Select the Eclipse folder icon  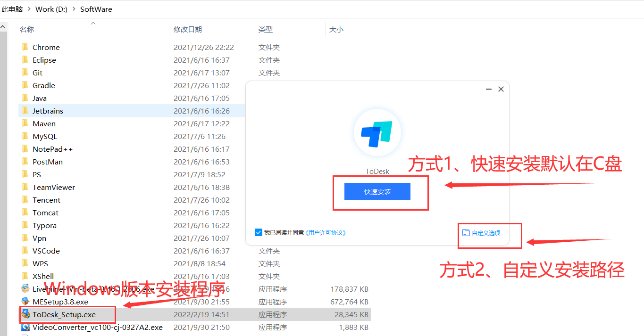click(x=25, y=60)
